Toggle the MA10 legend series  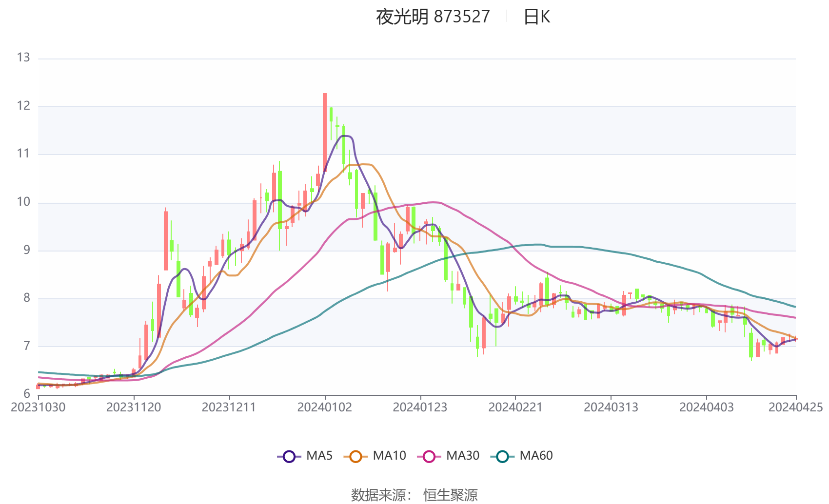pos(375,456)
